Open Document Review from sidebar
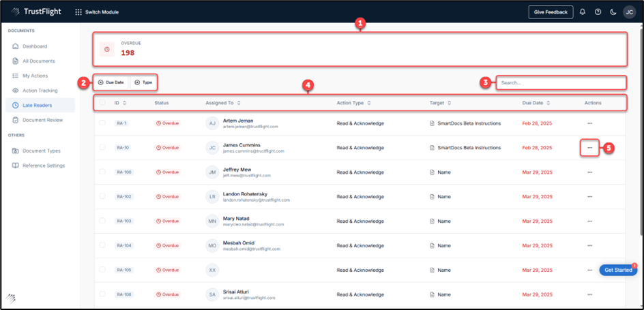 coord(42,120)
